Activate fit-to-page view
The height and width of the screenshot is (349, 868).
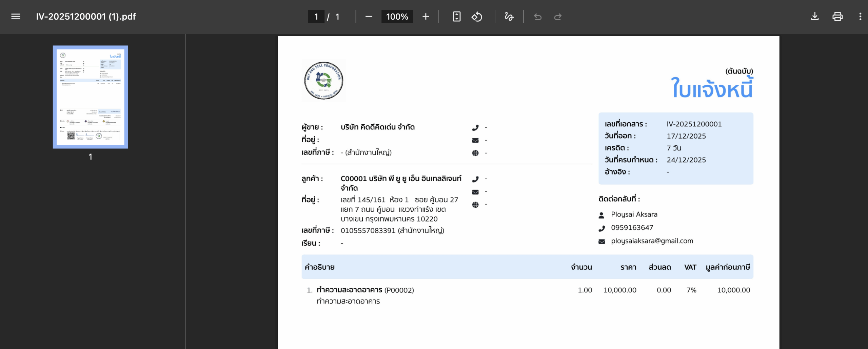pyautogui.click(x=457, y=16)
